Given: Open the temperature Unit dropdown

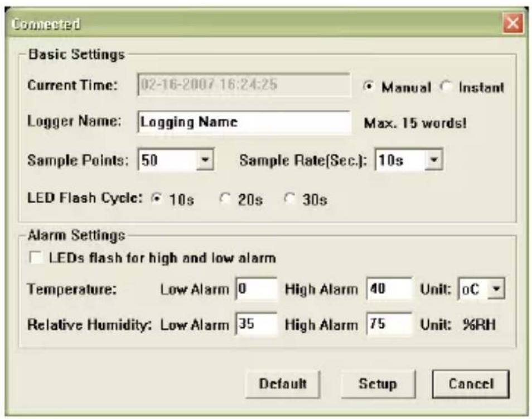Looking at the screenshot, I should point(496,289).
